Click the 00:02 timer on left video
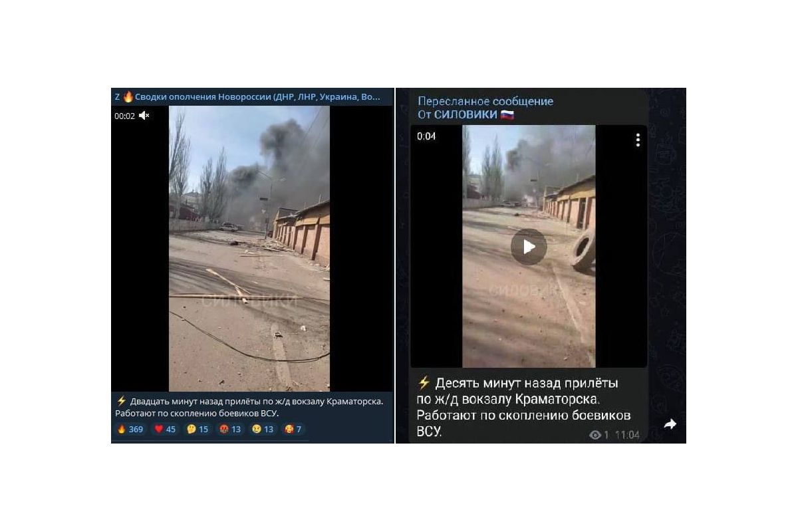Viewport: 798px width, 532px height. pos(124,116)
